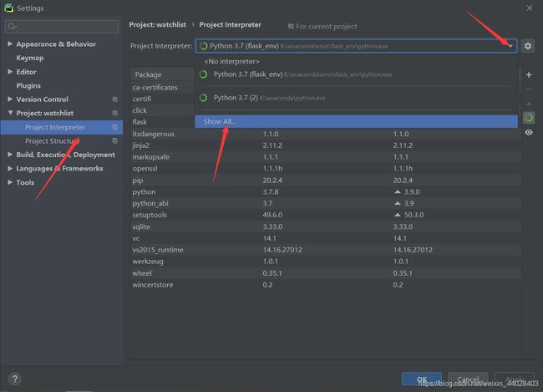Viewport: 543px width, 392px height.
Task: Toggle the show early releases eye icon
Action: [529, 132]
